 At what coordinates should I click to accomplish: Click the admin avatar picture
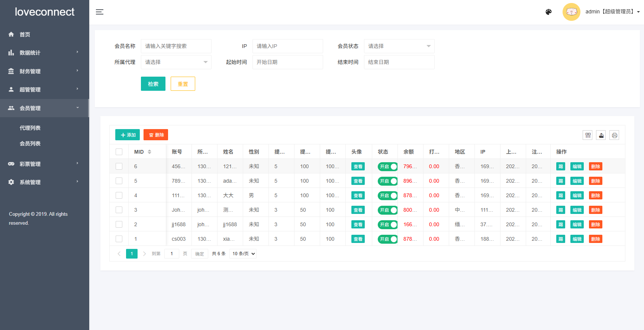point(571,12)
